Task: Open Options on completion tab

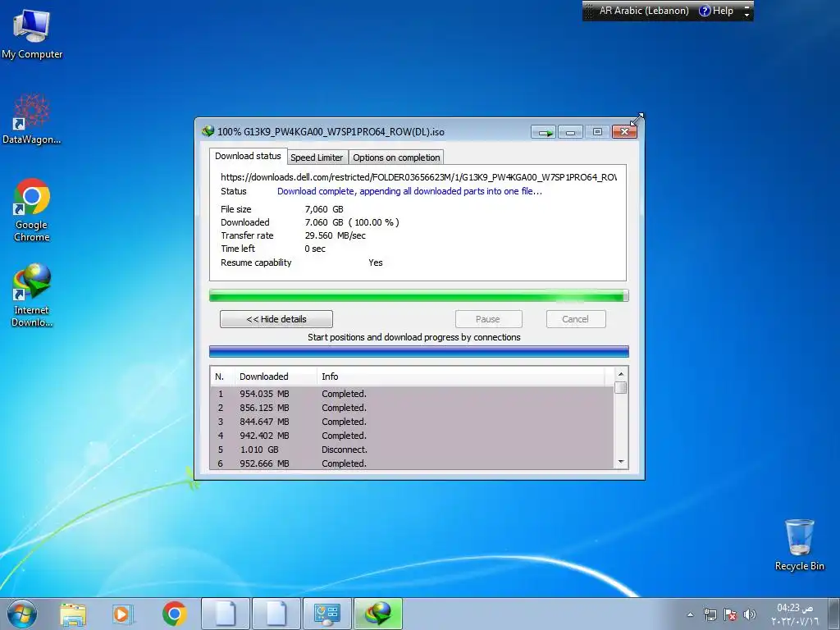Action: coord(396,157)
